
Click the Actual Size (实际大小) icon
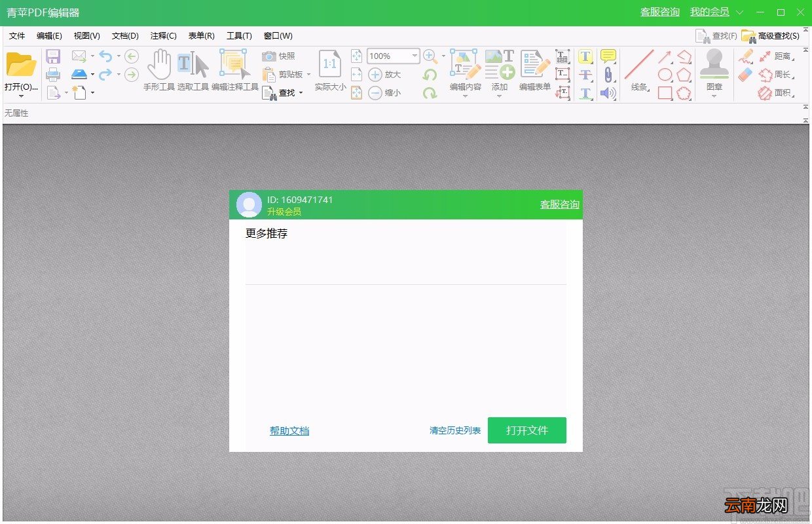pyautogui.click(x=330, y=70)
